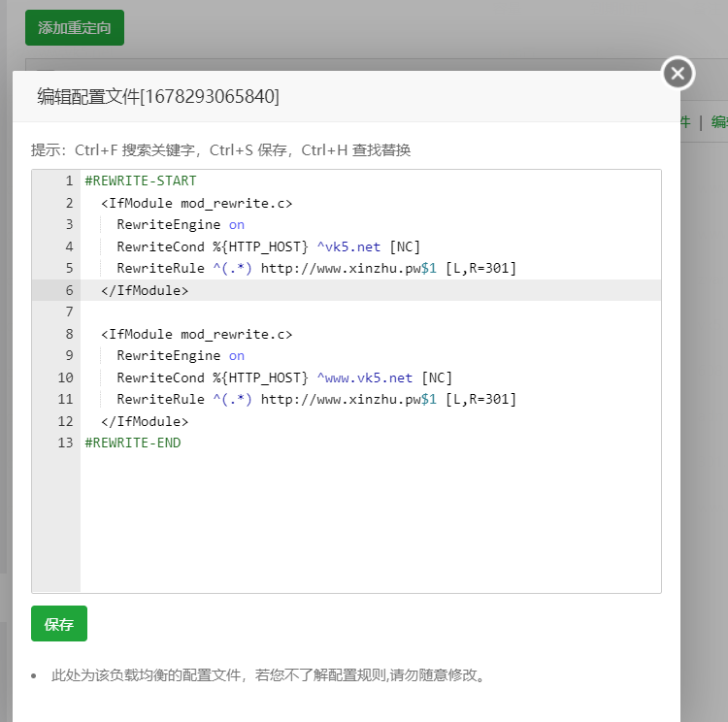Click the first <IfModule mod_rewrite.c> on line 2
This screenshot has height=722, width=728.
pos(196,203)
